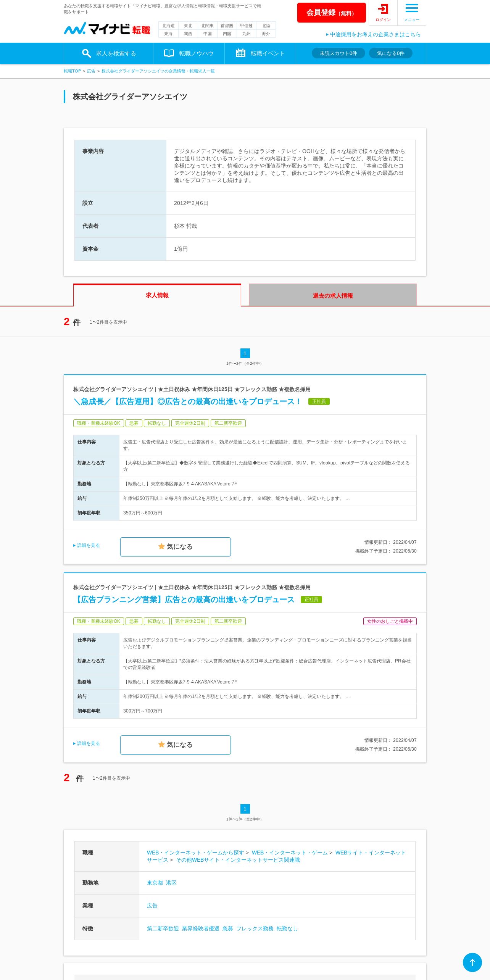Click 気になる button for 広告プランニング営業 job

176,745
